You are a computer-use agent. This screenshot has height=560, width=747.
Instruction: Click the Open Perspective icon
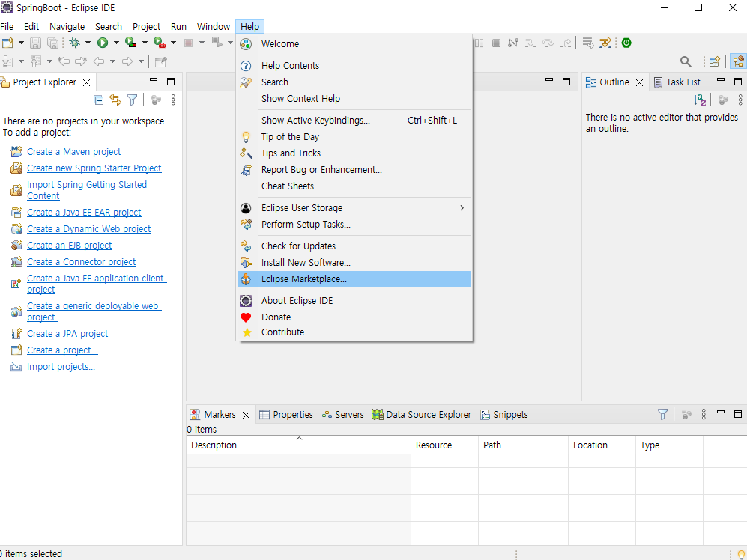[715, 61]
